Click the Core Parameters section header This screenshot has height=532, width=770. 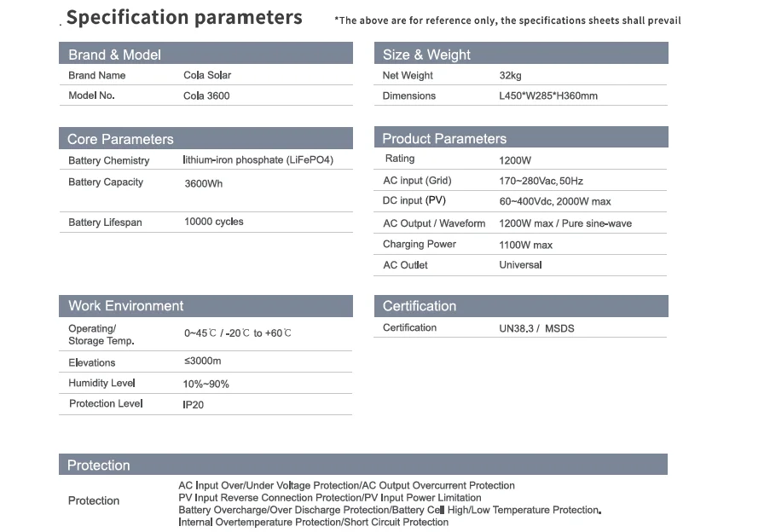click(x=206, y=138)
